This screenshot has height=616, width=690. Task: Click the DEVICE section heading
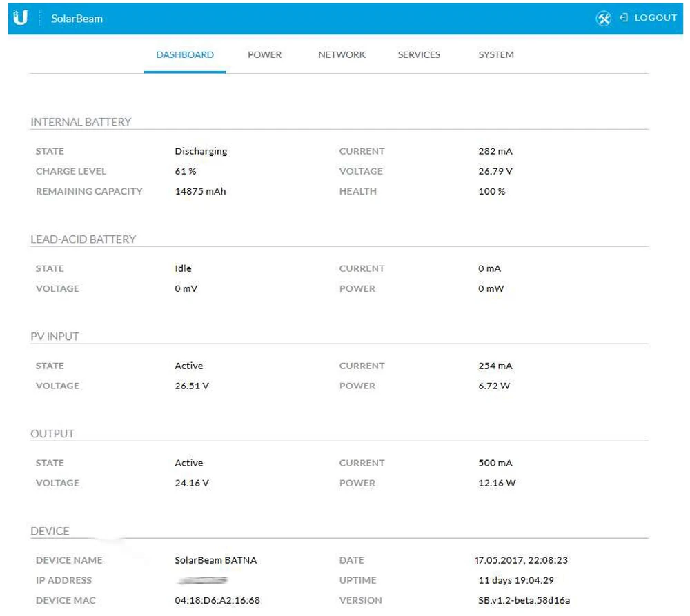pos(50,531)
